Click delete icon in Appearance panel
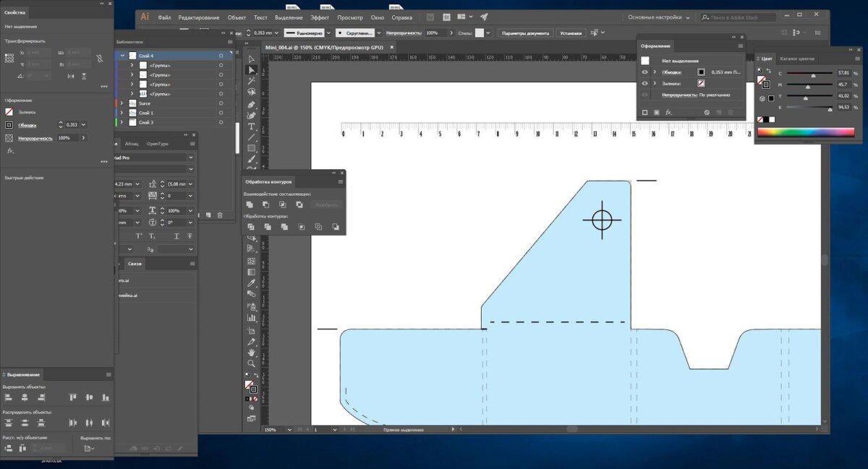This screenshot has width=868, height=469. coord(731,113)
